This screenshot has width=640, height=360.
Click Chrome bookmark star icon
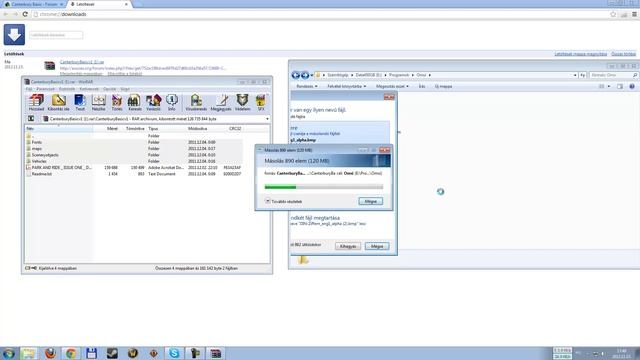(613, 14)
